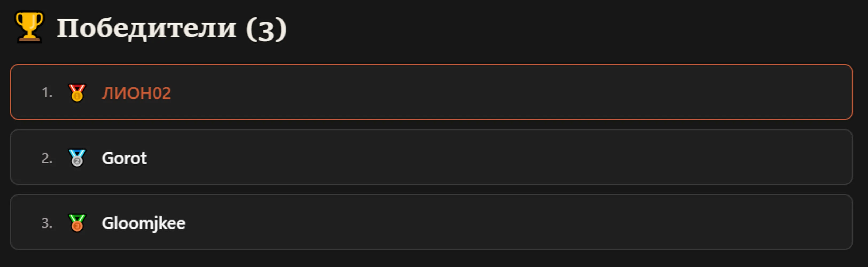868x267 pixels.
Task: Click rank number 3. beside Gloomjkee
Action: coord(47,223)
